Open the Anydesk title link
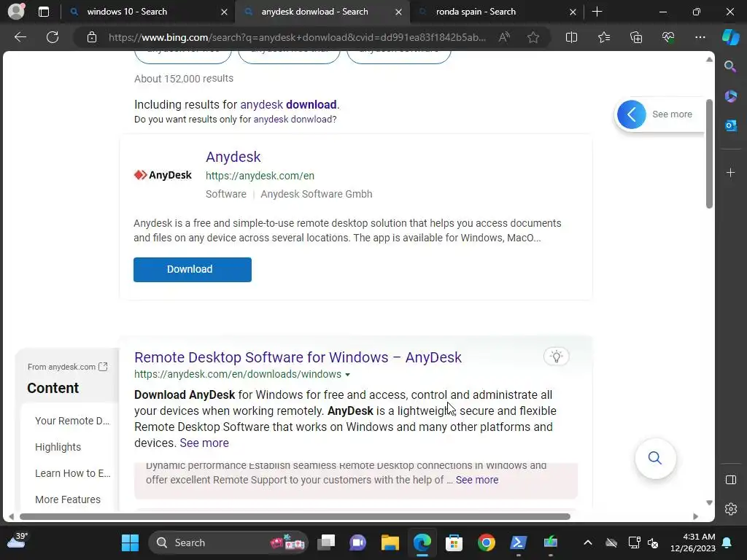747x560 pixels. click(233, 157)
